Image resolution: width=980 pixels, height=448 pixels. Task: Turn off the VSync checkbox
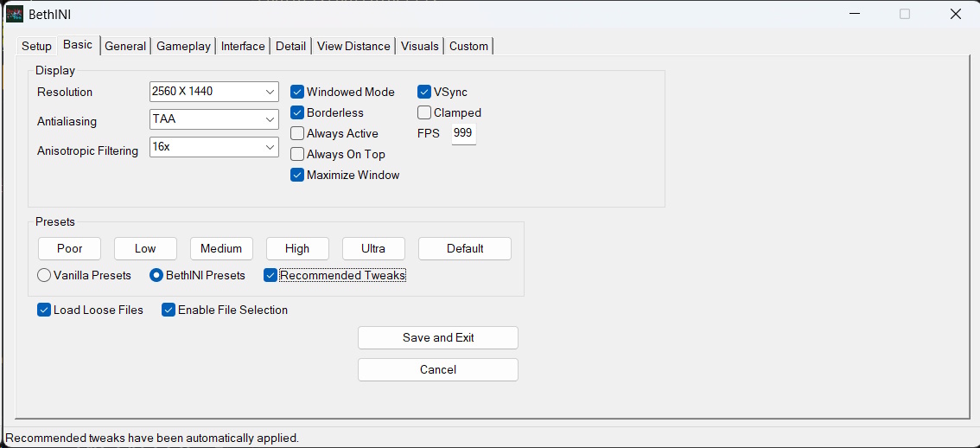click(424, 92)
